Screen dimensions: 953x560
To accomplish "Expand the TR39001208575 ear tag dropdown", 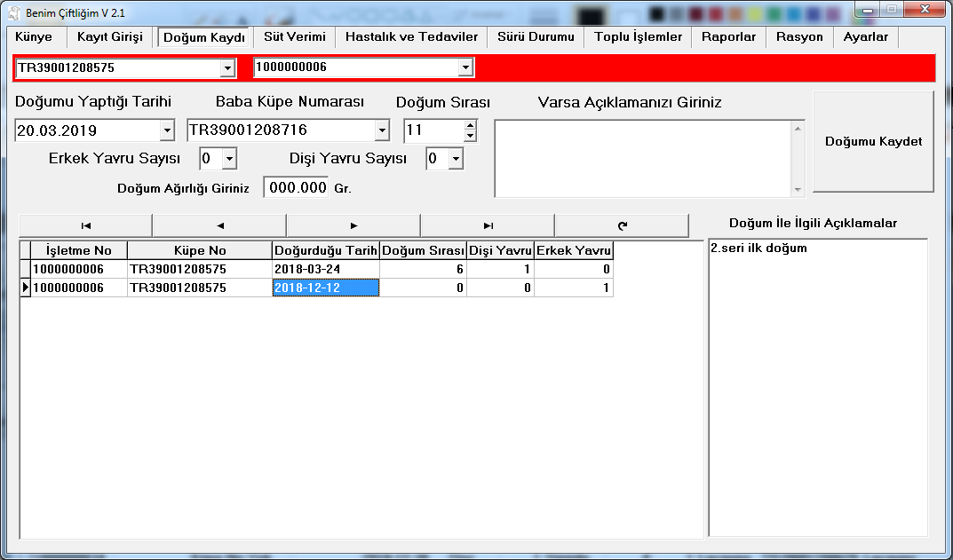I will [x=228, y=68].
